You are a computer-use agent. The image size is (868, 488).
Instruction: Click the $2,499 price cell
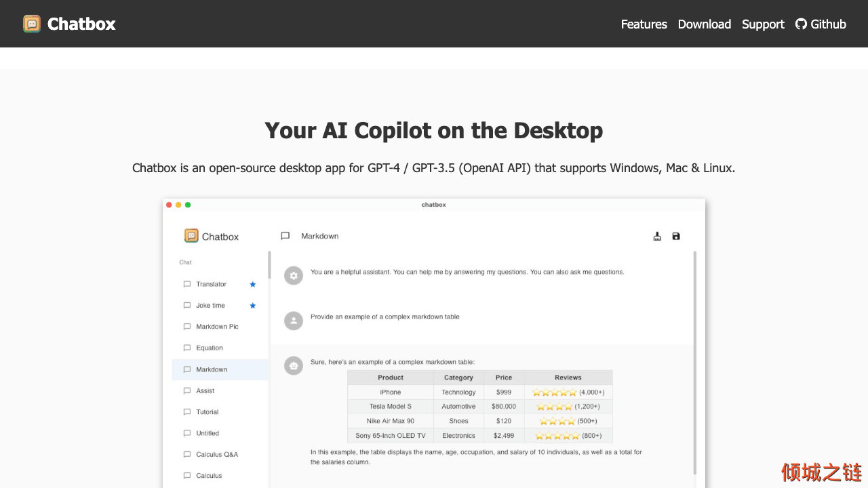504,436
